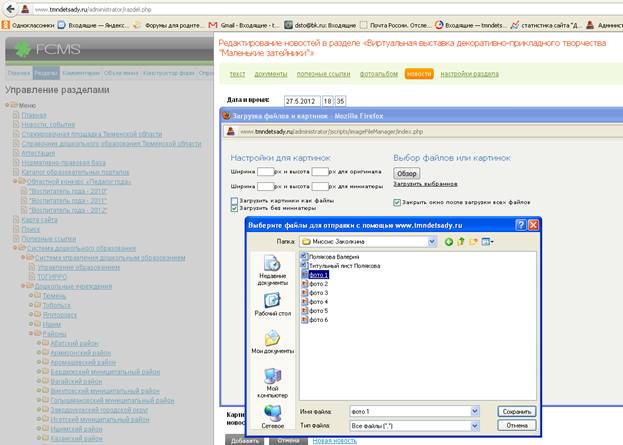623x445 pixels.
Task: Toggle 'Загрузить картинки как файлы' checkbox
Action: [x=234, y=201]
